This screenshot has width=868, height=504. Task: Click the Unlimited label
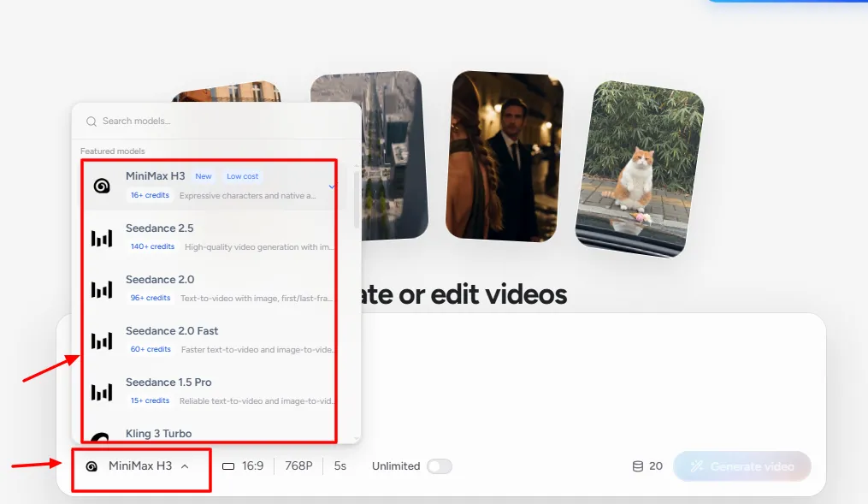[396, 466]
